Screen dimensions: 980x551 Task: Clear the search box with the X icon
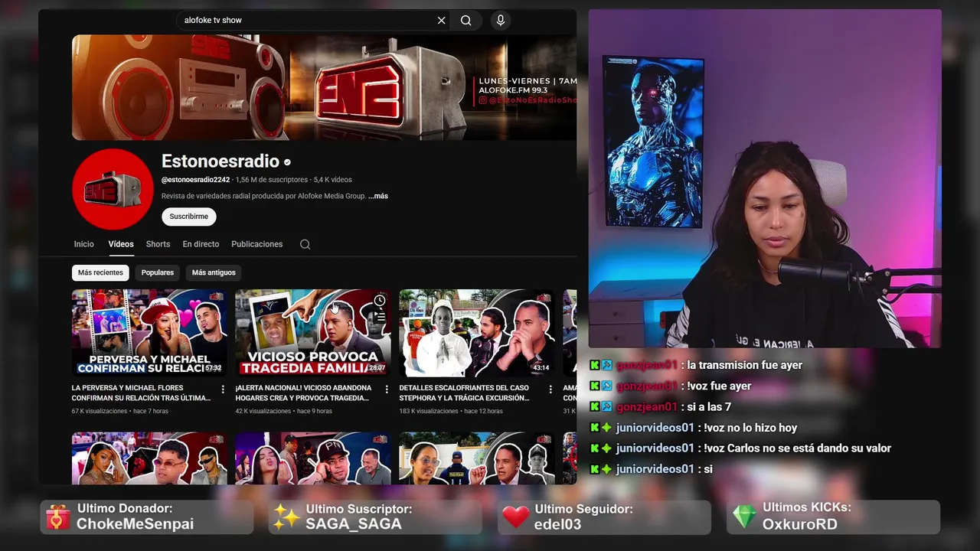441,21
